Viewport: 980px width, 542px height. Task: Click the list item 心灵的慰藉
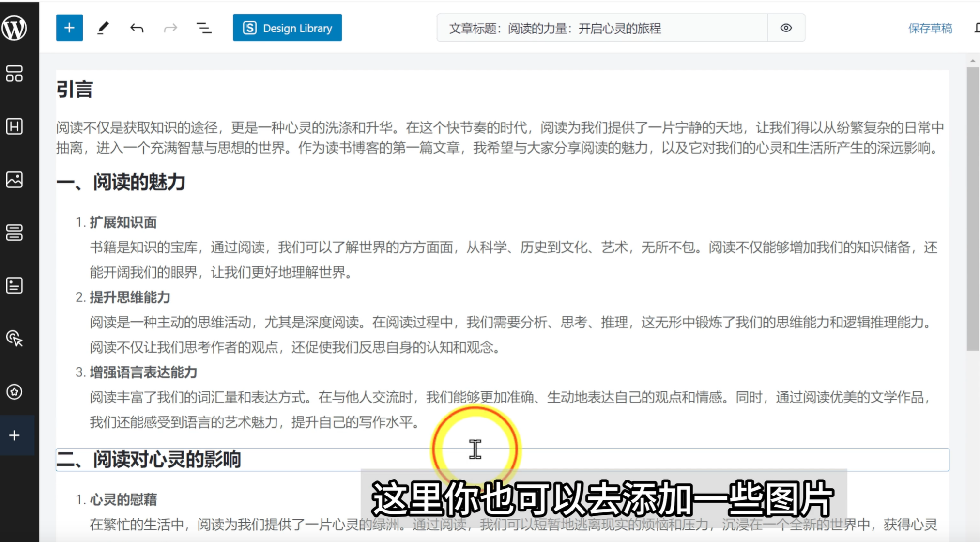pos(123,499)
